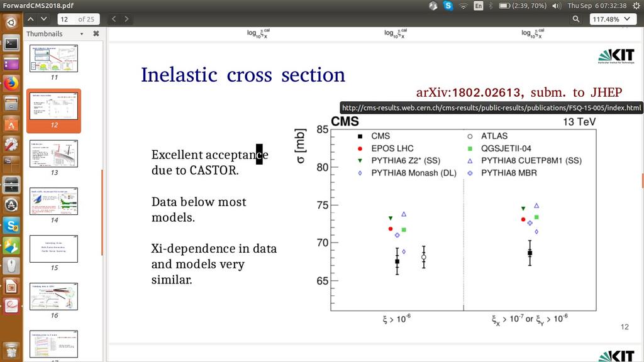
Task: Open Software Updater in the dock
Action: tap(11, 205)
